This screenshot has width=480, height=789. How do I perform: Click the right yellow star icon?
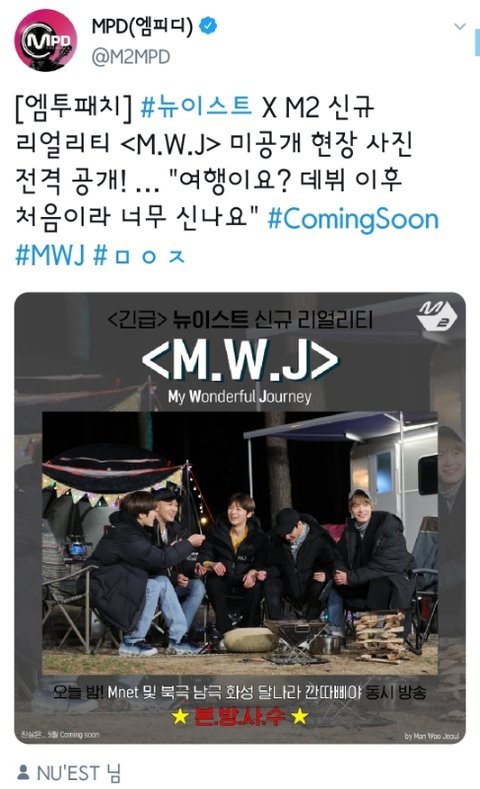[x=300, y=716]
